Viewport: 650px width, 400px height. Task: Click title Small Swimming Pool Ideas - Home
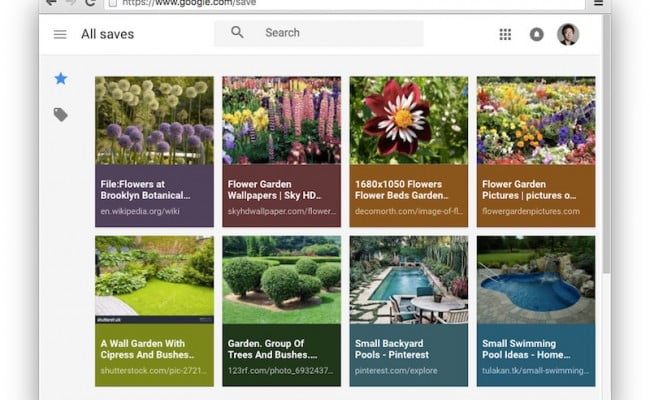[x=526, y=349]
